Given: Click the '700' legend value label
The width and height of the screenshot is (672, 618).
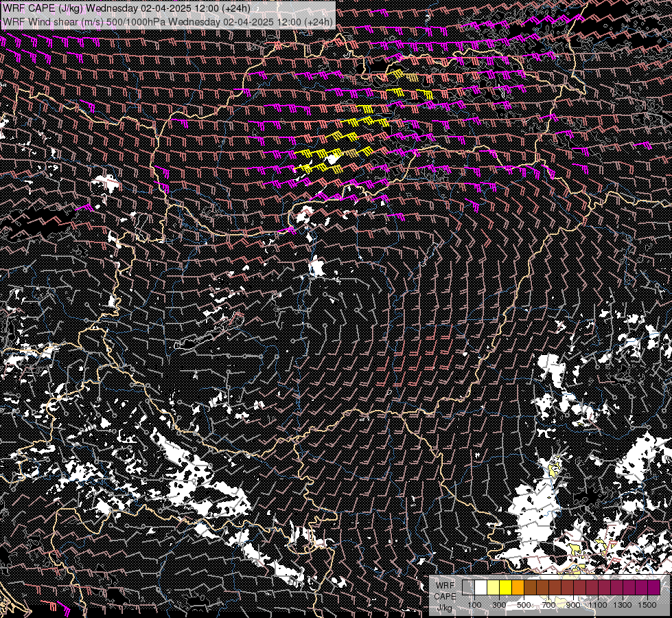Looking at the screenshot, I should (548, 605).
